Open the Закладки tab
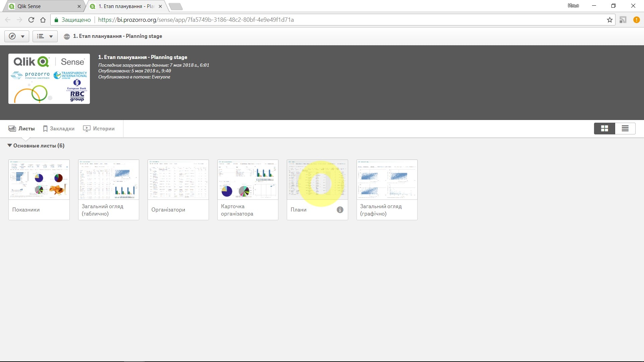 pos(59,129)
